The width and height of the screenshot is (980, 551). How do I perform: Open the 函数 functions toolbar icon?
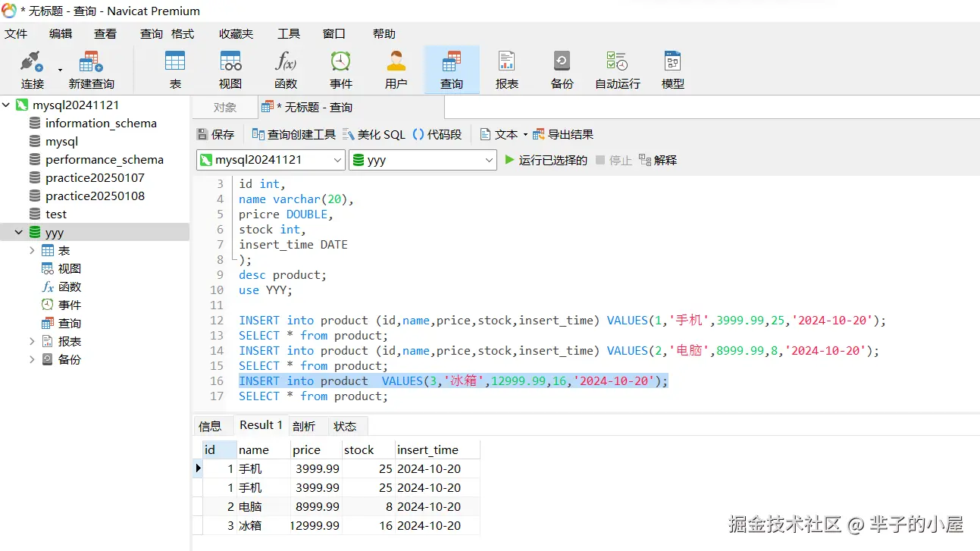tap(286, 70)
